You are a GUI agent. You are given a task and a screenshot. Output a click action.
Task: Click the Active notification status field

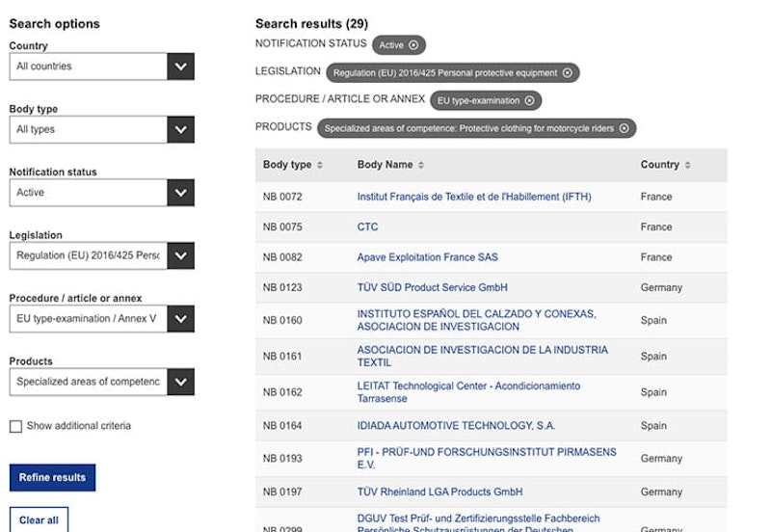coord(89,193)
